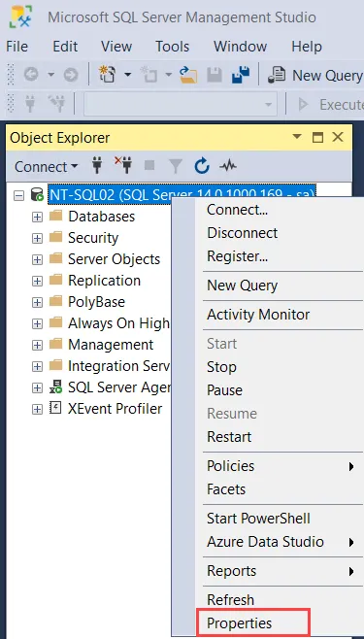Choose Restart in context menu
The image size is (364, 639).
[229, 436]
